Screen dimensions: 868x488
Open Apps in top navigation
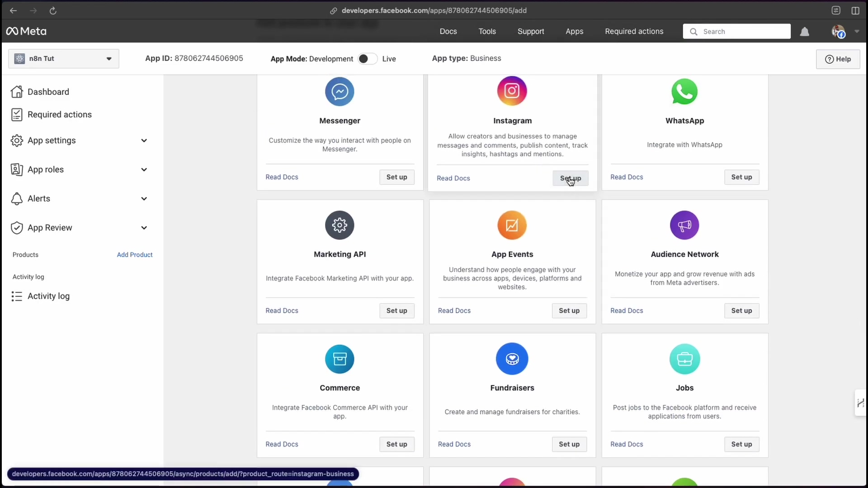[x=574, y=31]
